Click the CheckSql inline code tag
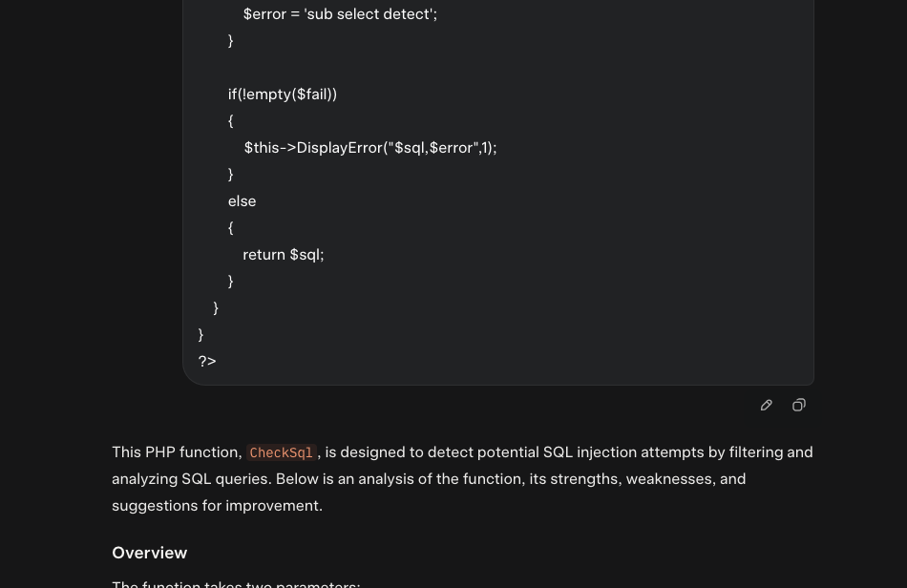 281,452
